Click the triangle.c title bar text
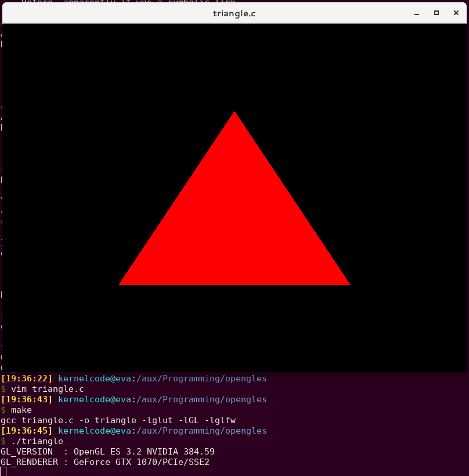The height and width of the screenshot is (476, 469). 234,13
